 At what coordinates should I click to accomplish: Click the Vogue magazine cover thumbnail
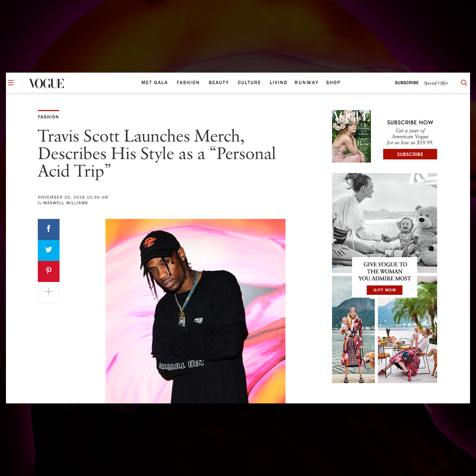tap(351, 136)
